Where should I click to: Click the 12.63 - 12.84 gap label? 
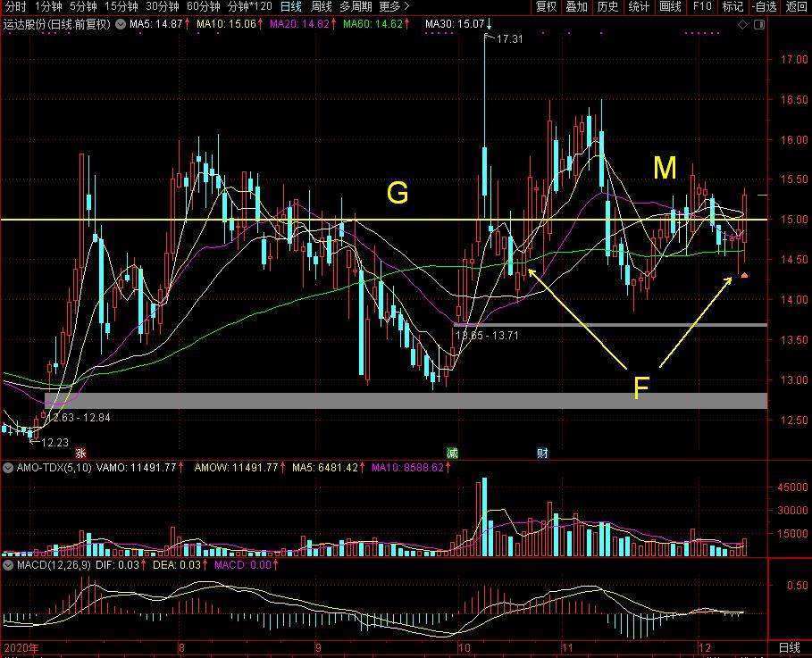tap(79, 418)
